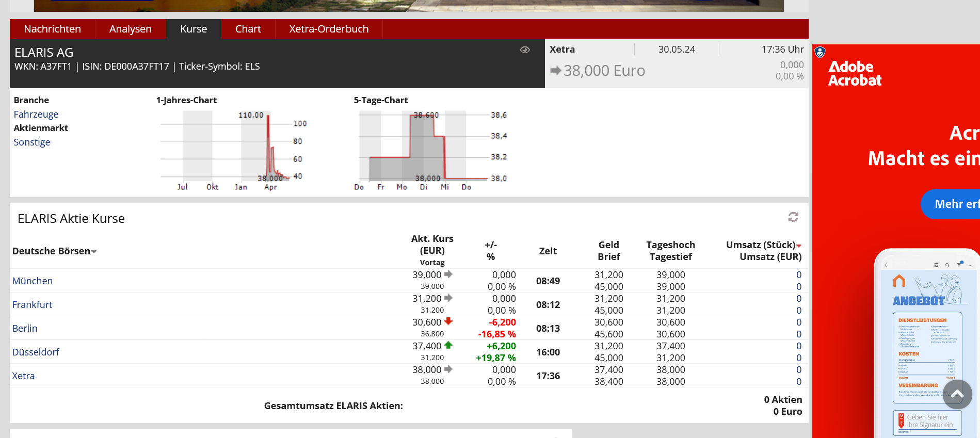Switch to the Xetra-Orderbuch tab
This screenshot has width=980, height=438.
point(329,29)
